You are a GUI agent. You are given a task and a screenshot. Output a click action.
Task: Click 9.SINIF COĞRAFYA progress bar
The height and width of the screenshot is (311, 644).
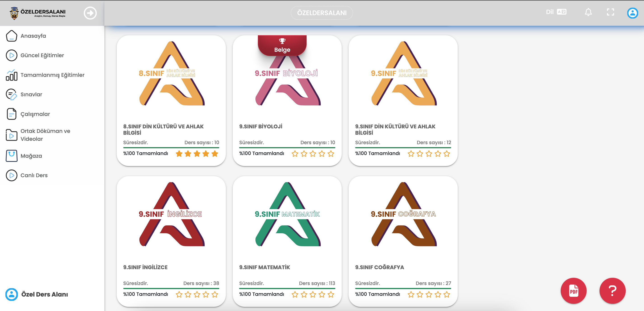click(403, 288)
